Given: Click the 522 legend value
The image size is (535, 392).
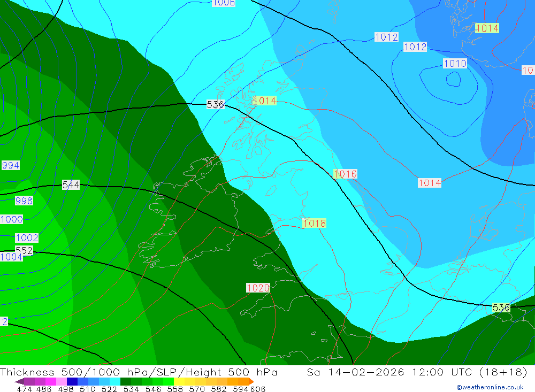Looking at the screenshot, I should (x=109, y=389).
